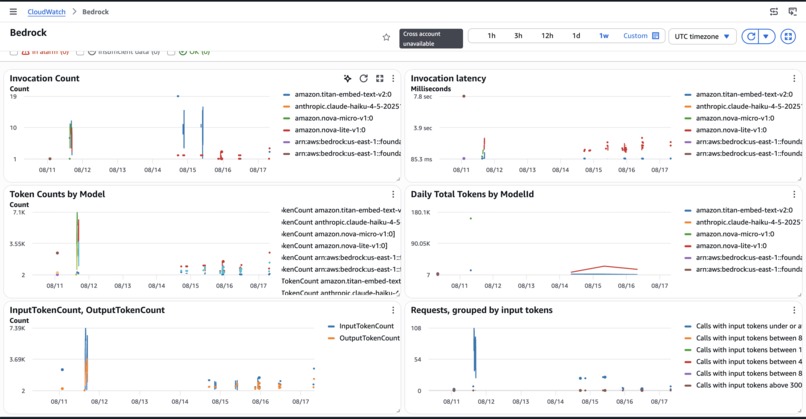Click orange claude-haiku swatch in Invocation latency legend

tap(688, 106)
